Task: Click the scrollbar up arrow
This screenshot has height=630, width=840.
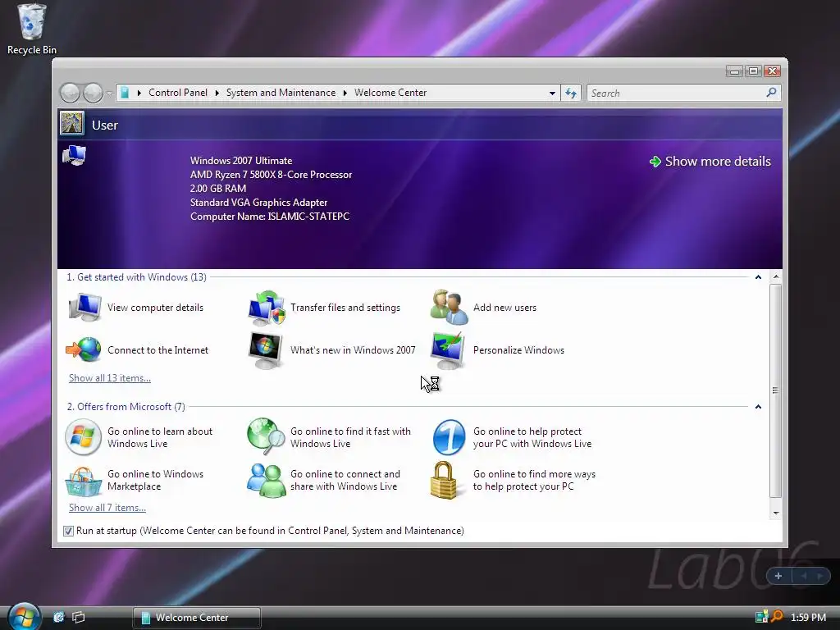Action: (x=776, y=277)
